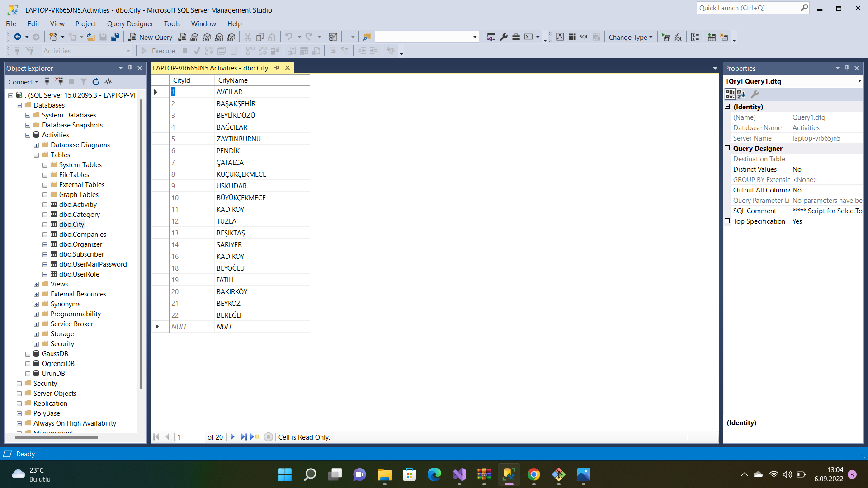This screenshot has width=868, height=488.
Task: Click the Move to new row button
Action: [x=255, y=437]
